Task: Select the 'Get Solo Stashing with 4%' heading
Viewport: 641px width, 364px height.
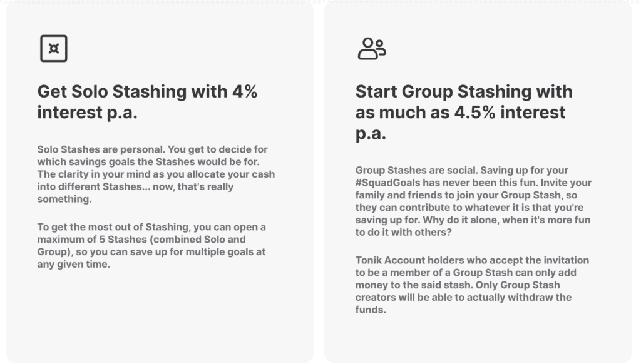Action: [x=147, y=102]
